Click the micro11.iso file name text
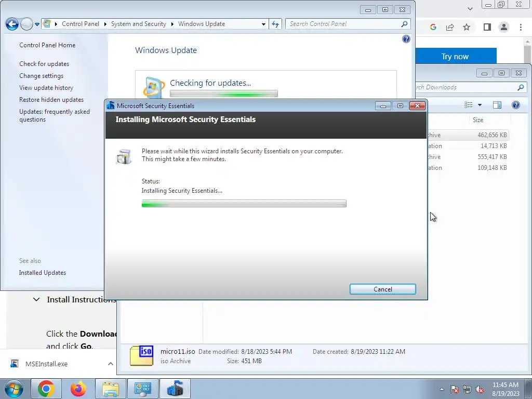 pos(178,352)
